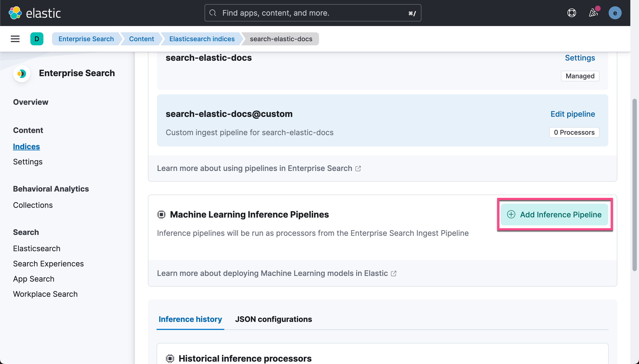Open Indices in the sidebar
The height and width of the screenshot is (364, 639).
26,146
